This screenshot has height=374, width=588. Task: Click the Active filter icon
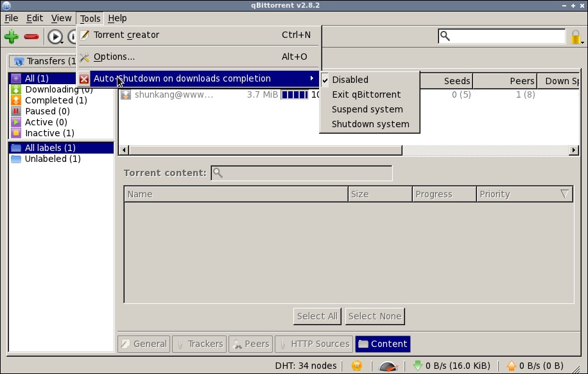point(16,122)
